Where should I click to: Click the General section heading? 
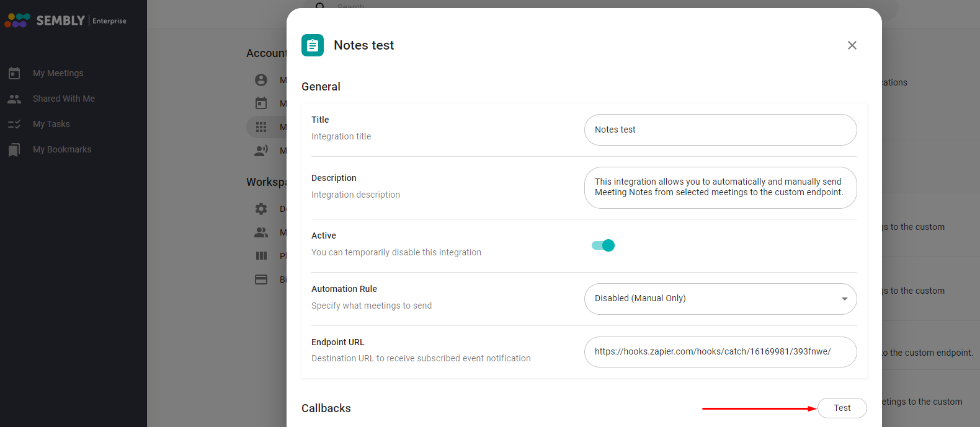(x=321, y=87)
